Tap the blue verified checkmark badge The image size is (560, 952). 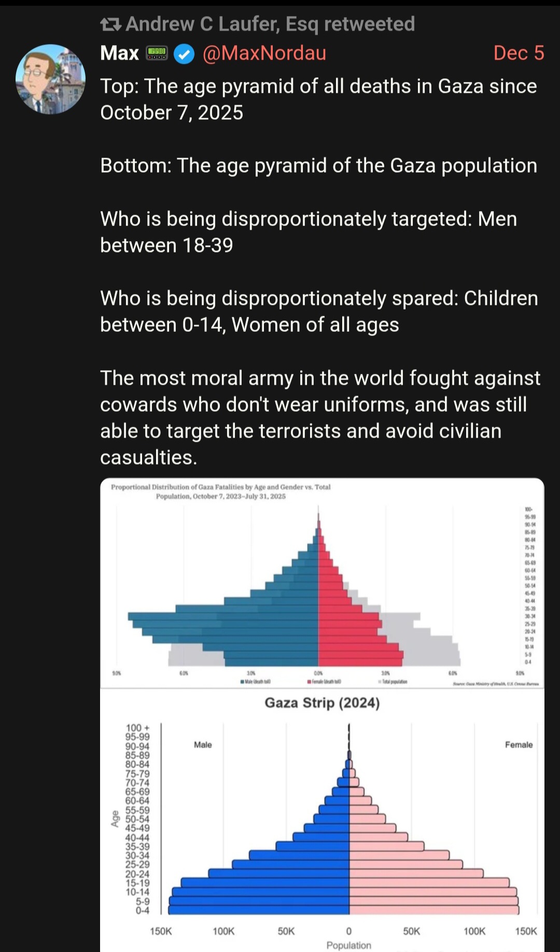coord(184,53)
